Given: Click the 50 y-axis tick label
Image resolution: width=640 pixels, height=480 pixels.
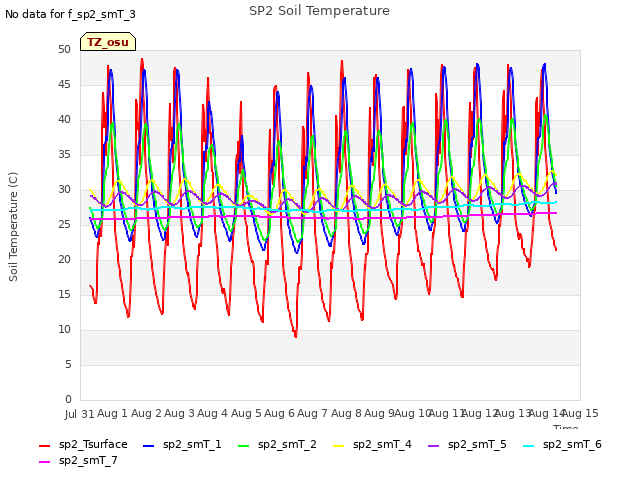Looking at the screenshot, I should coord(64,49).
